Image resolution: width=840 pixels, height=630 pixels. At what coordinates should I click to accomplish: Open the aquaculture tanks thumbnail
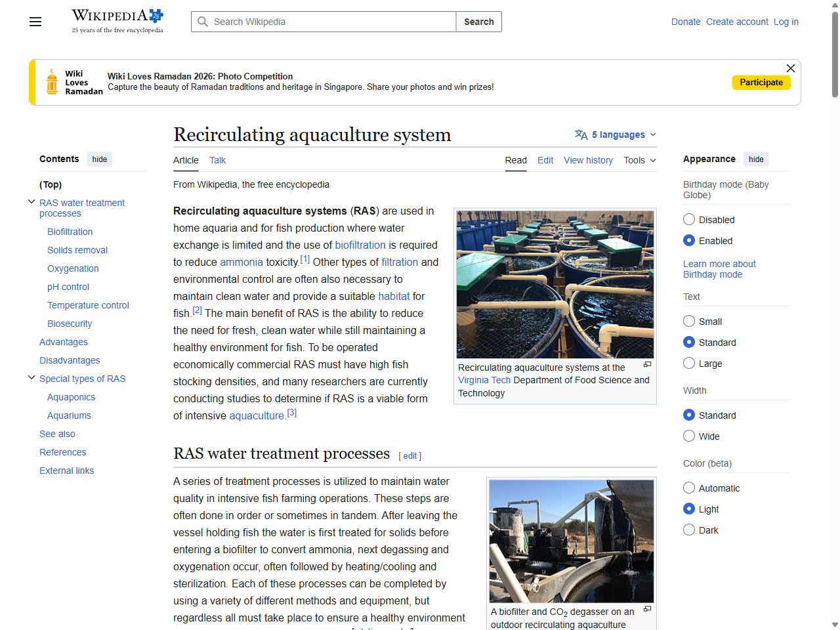tap(555, 284)
